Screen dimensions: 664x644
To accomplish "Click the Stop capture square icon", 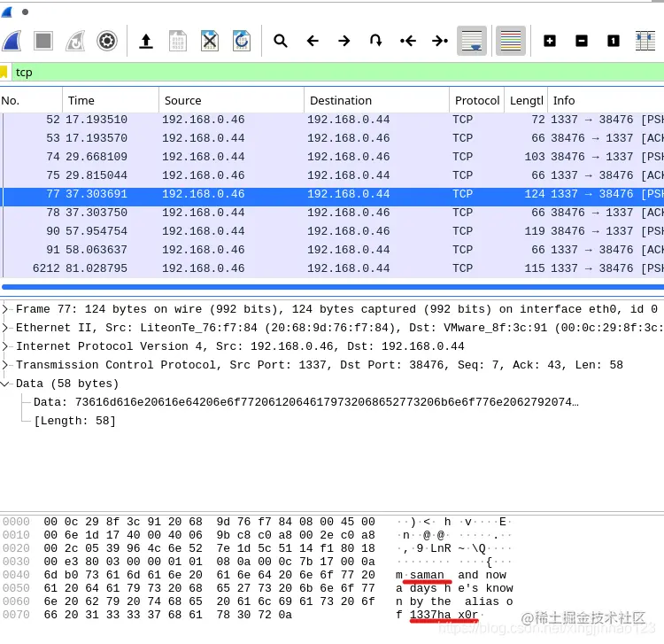I will pyautogui.click(x=43, y=41).
